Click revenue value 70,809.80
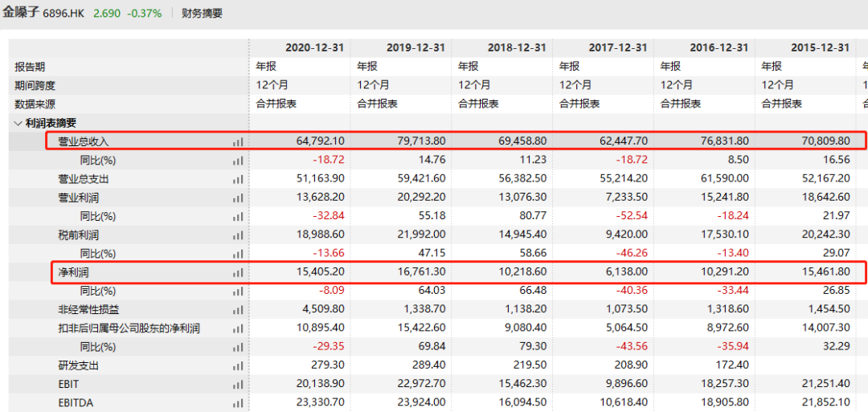 click(x=825, y=141)
